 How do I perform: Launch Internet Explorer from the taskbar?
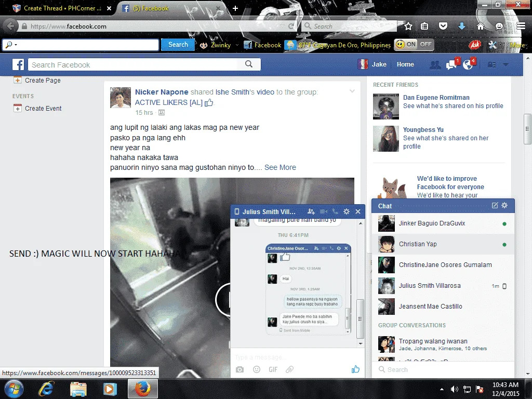click(x=46, y=389)
